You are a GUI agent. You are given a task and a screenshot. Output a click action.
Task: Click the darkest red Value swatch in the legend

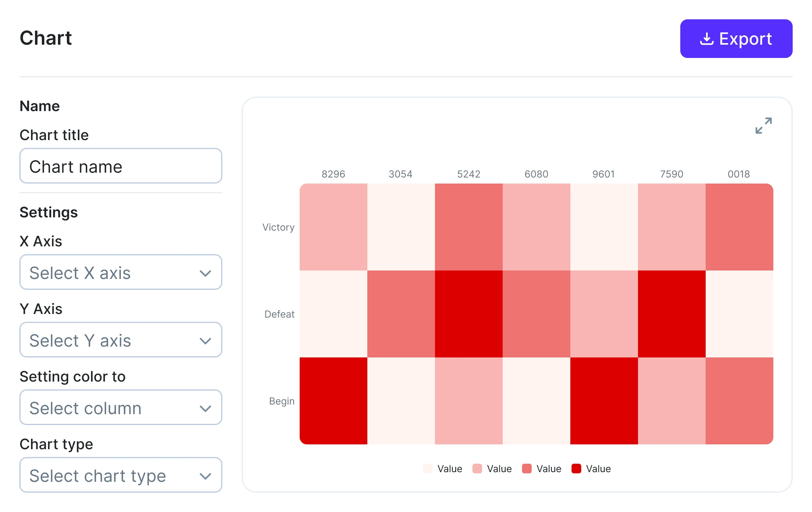coord(577,469)
